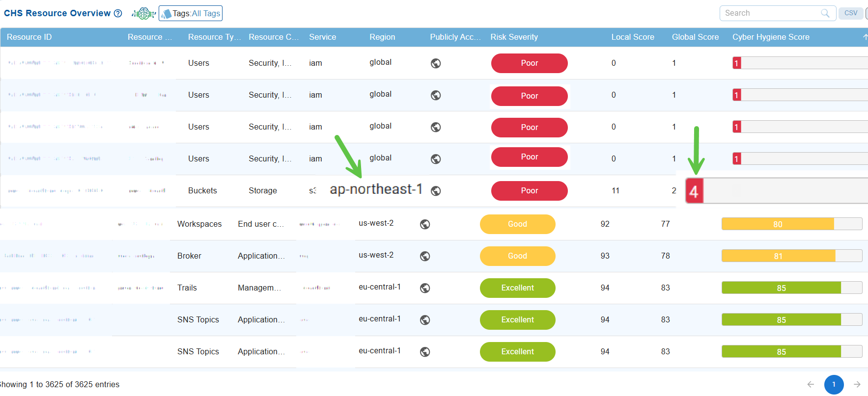This screenshot has height=396, width=868.
Task: Click the globe icon in the Trails row
Action: pyautogui.click(x=425, y=288)
